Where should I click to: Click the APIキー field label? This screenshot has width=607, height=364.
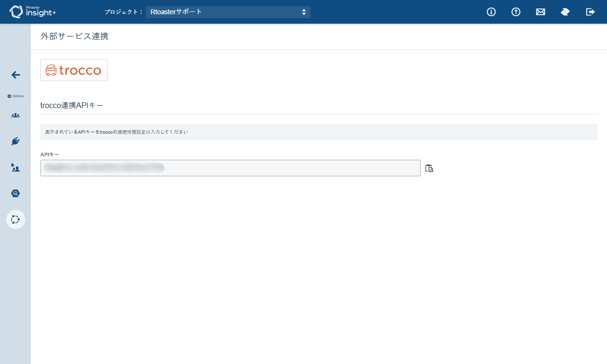(50, 155)
